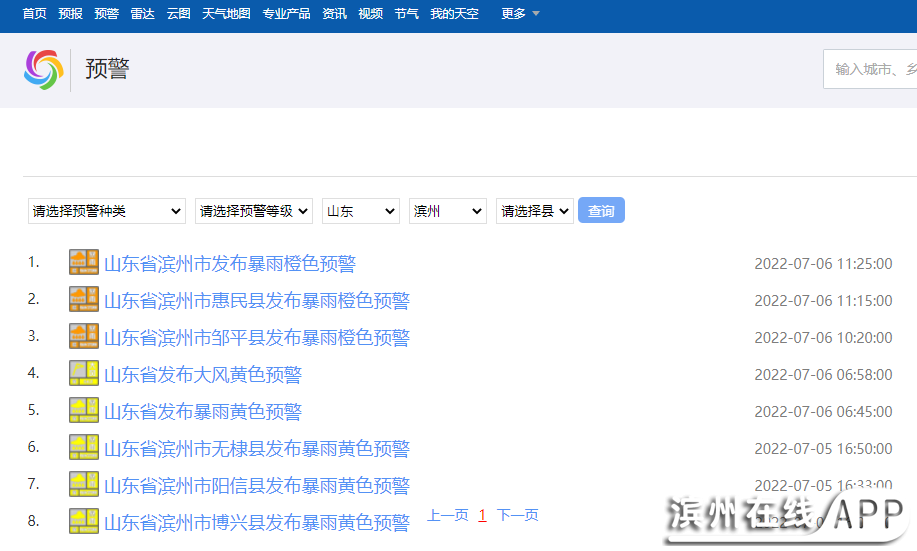917x551 pixels.
Task: Click yellow rainstorm icon beside 无棣县 warning
Action: point(84,448)
